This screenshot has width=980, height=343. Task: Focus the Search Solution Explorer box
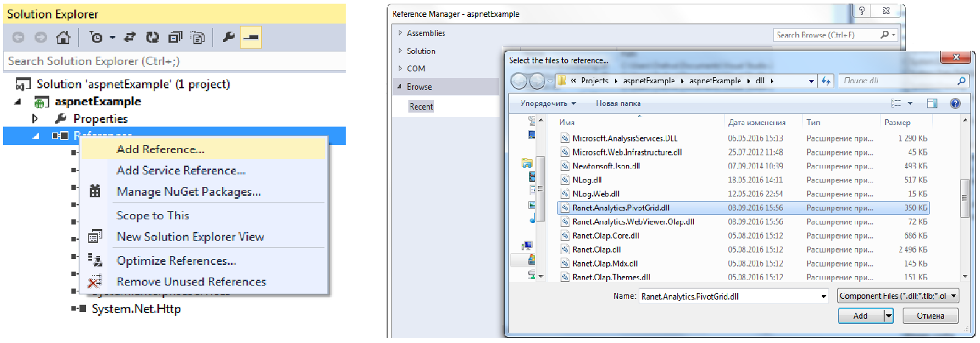174,61
